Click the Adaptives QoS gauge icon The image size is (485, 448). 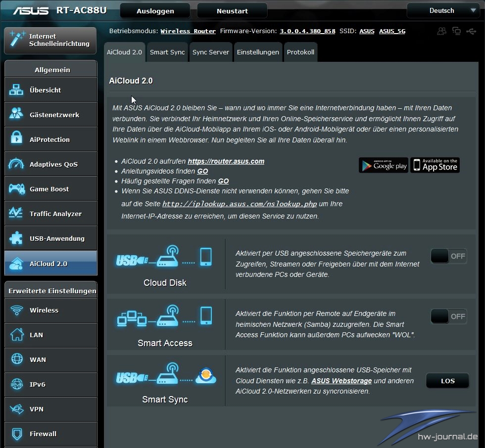click(16, 163)
